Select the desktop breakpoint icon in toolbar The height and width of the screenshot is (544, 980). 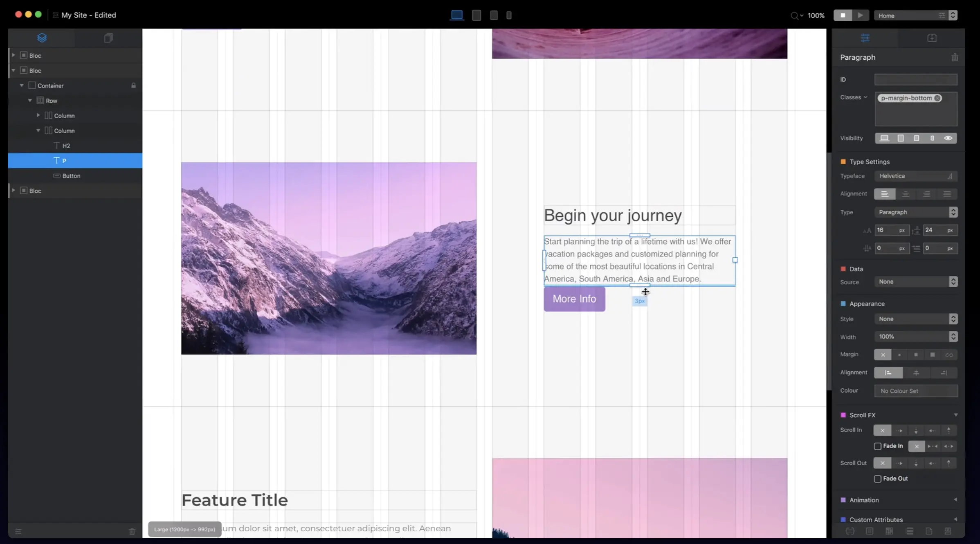(456, 16)
